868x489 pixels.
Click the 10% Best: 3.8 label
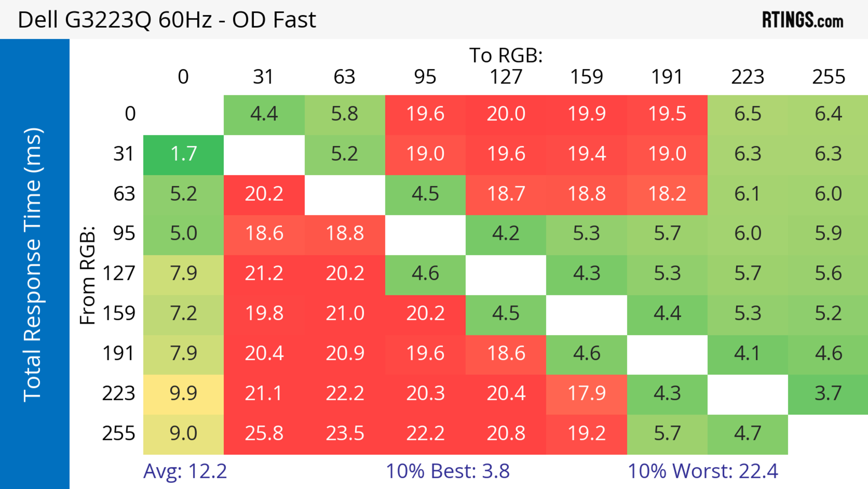coord(448,472)
